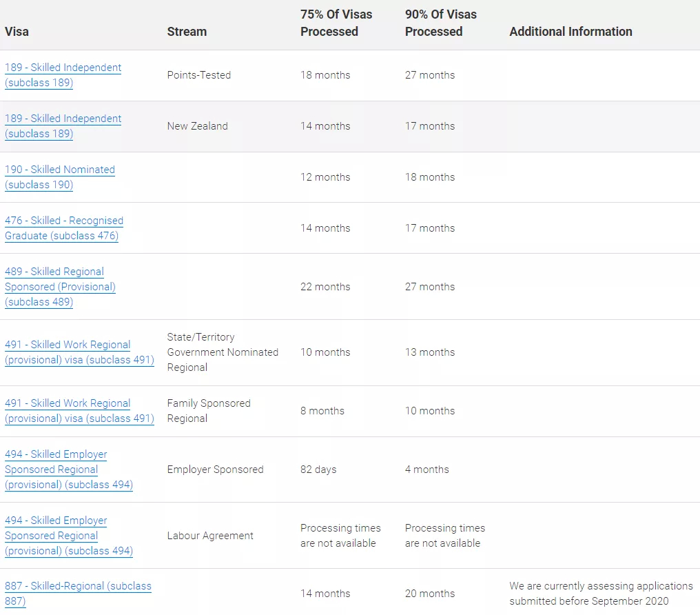Image resolution: width=700 pixels, height=615 pixels.
Task: Click the Additional Information column header
Action: (571, 32)
